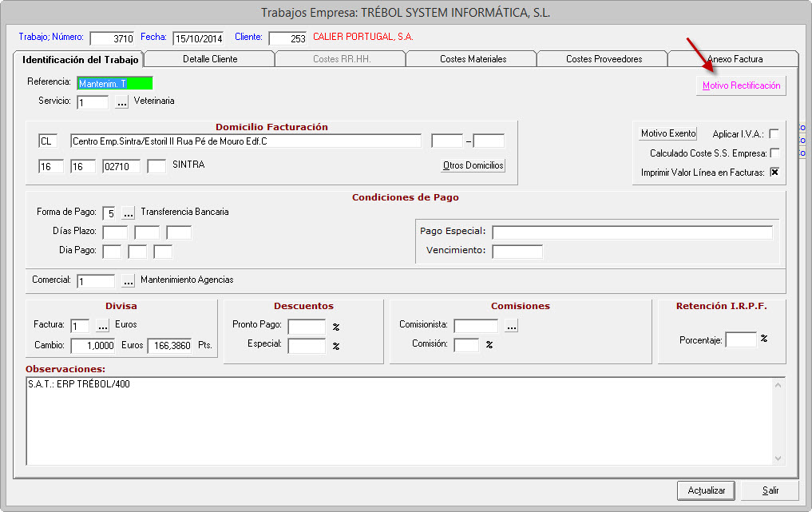Switch to Identificación del Trabajo tab
Screen dimensions: 812x512
(80, 60)
